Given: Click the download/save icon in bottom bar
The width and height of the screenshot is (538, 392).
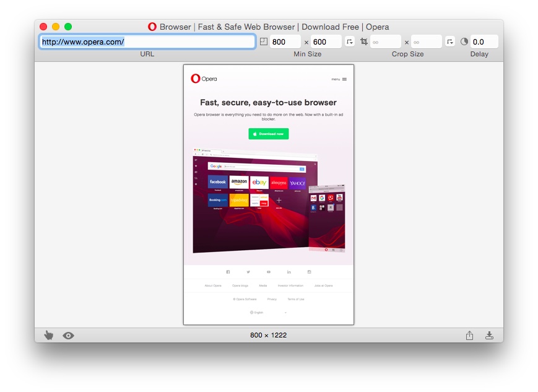Looking at the screenshot, I should tap(489, 336).
